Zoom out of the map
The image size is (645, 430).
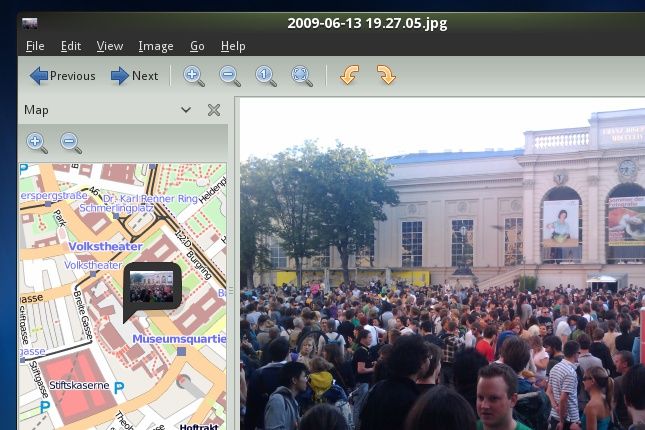click(x=71, y=143)
